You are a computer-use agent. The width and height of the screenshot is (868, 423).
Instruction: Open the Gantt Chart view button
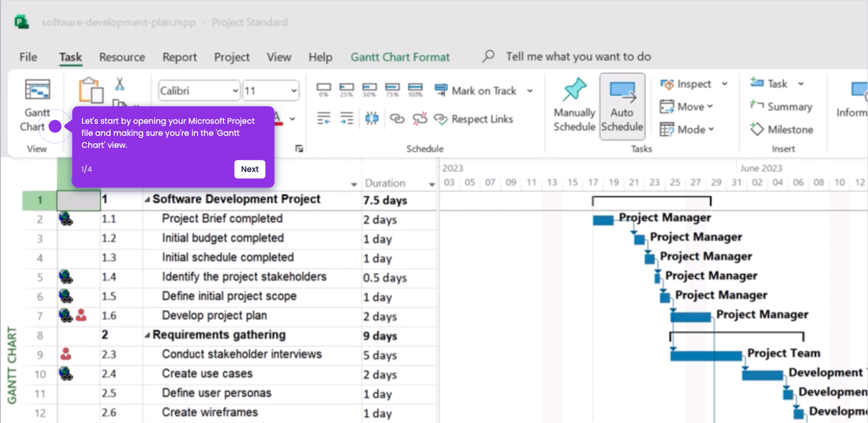(x=37, y=106)
